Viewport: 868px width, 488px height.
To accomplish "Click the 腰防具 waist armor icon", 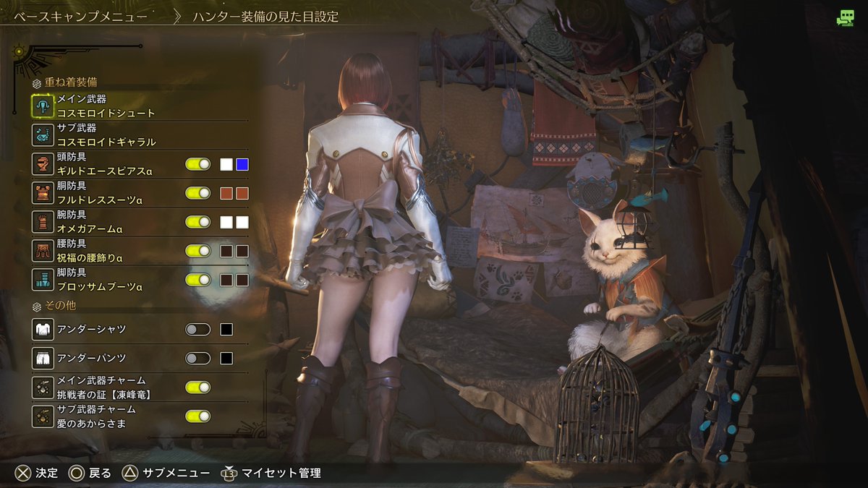I will [43, 251].
